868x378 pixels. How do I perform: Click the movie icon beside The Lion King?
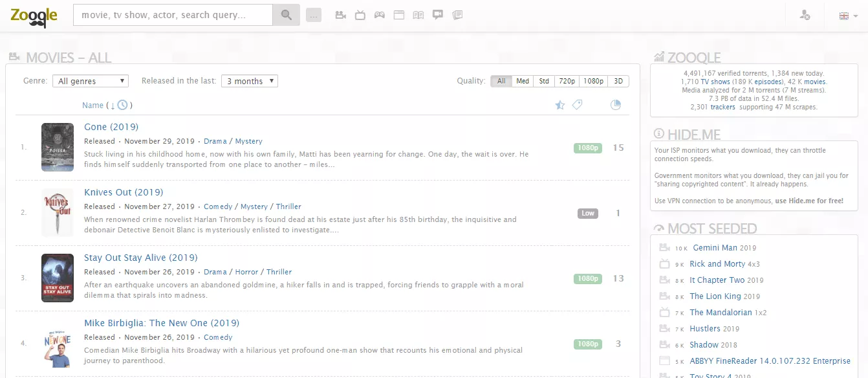[x=664, y=296]
